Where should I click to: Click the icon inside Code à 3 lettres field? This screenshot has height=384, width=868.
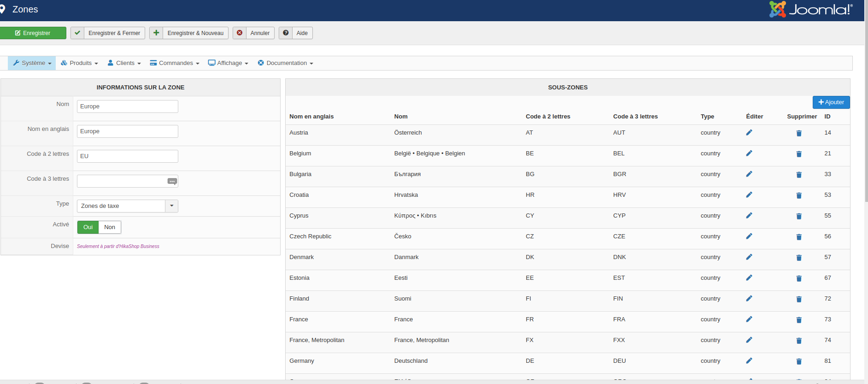pyautogui.click(x=172, y=182)
